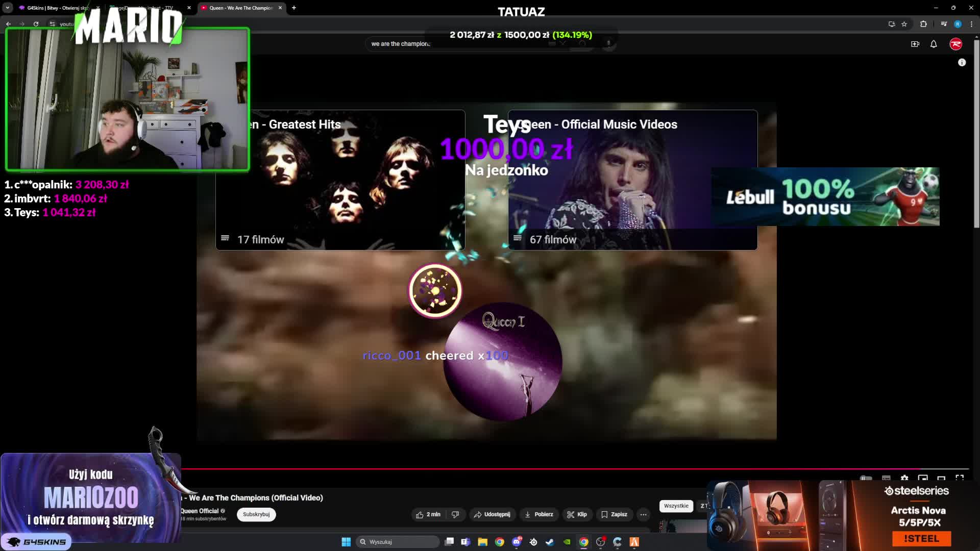Open YouTube notifications bell
The height and width of the screenshot is (551, 980).
pyautogui.click(x=934, y=44)
